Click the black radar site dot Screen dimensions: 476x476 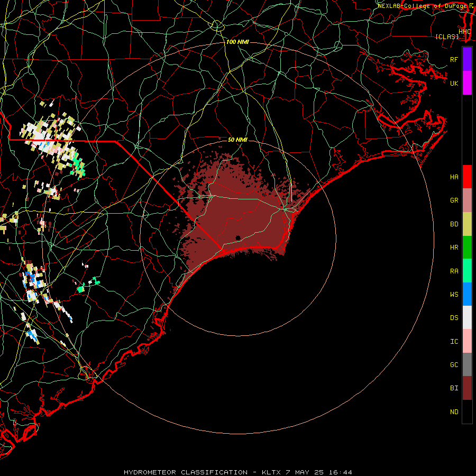(238, 238)
